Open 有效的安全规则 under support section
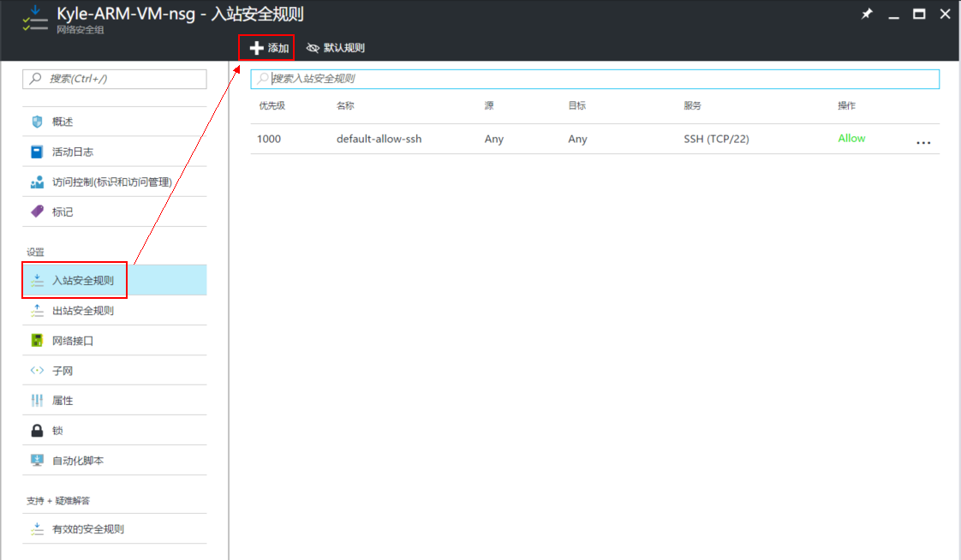The height and width of the screenshot is (560, 961). [x=87, y=529]
